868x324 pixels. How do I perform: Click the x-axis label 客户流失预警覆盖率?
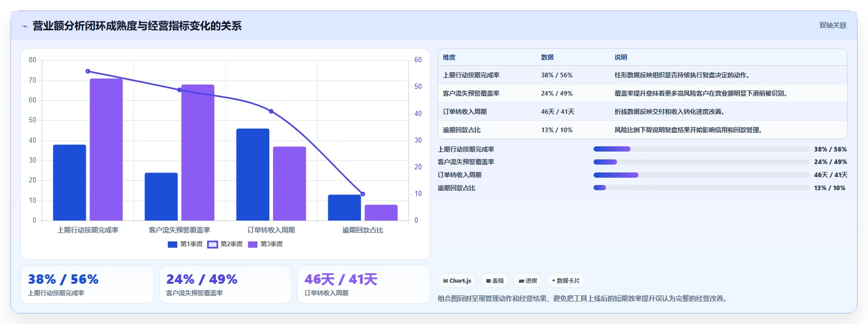point(179,230)
